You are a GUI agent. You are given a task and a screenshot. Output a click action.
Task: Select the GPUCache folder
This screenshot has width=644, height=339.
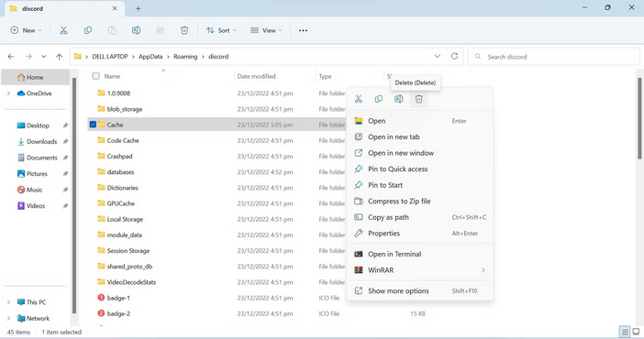(x=121, y=203)
